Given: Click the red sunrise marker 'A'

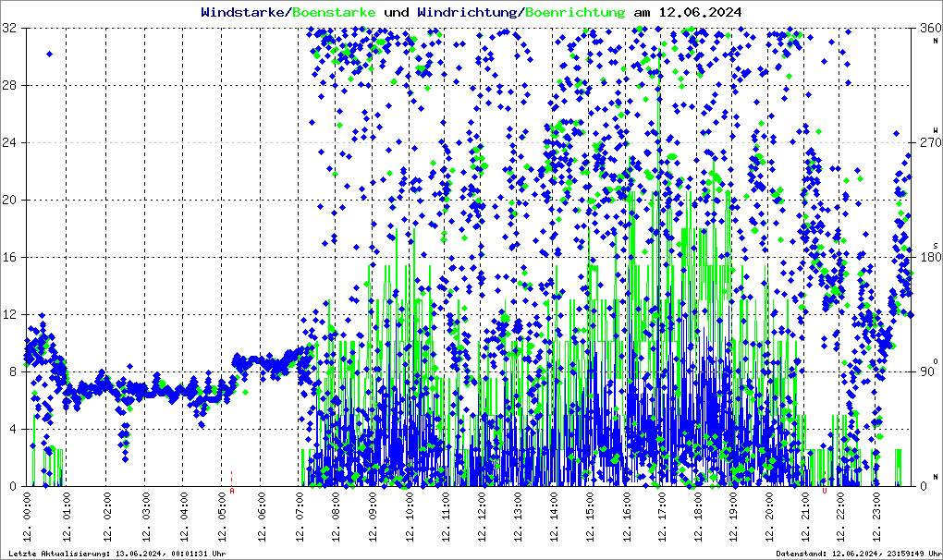Looking at the screenshot, I should click(232, 491).
